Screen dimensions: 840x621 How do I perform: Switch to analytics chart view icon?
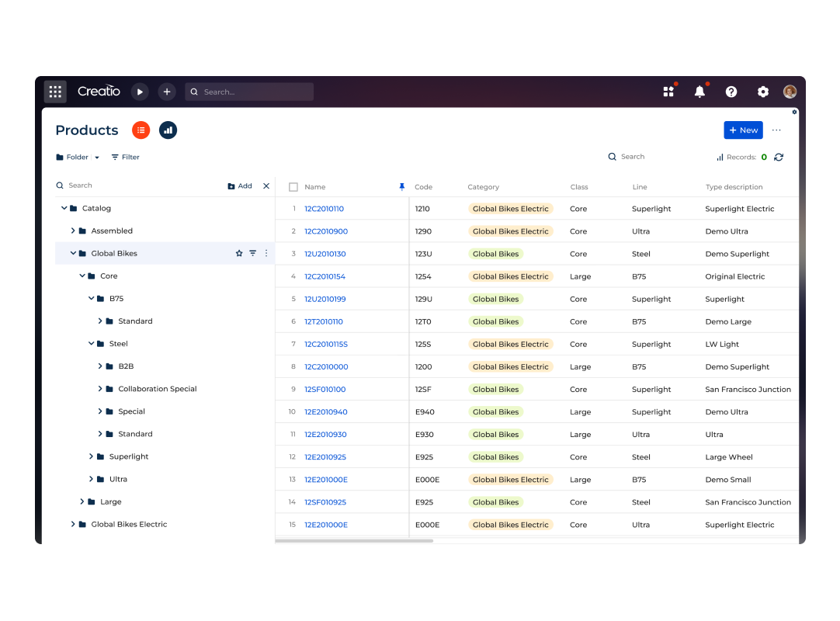point(168,130)
